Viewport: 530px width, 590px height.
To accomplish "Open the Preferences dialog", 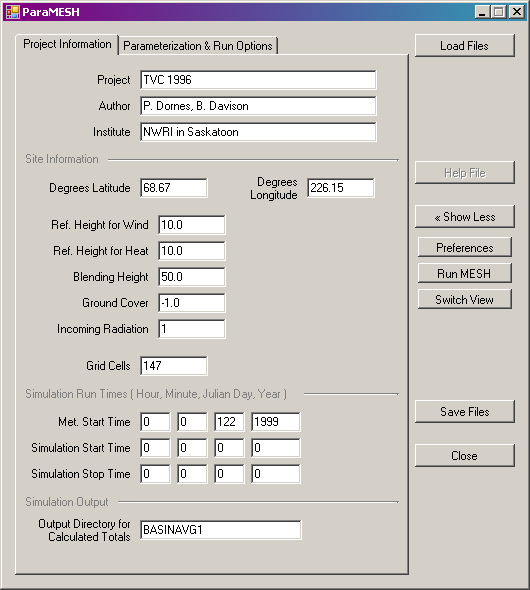I will pyautogui.click(x=465, y=247).
